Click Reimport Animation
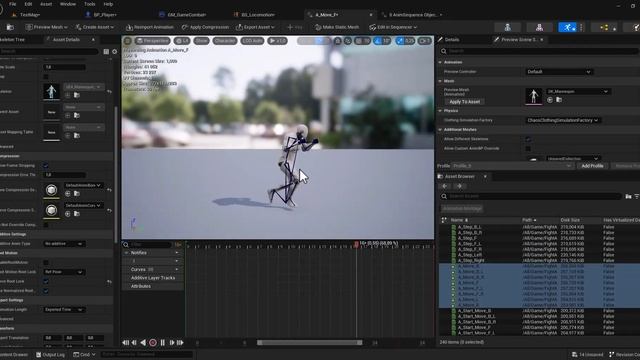 [149, 27]
